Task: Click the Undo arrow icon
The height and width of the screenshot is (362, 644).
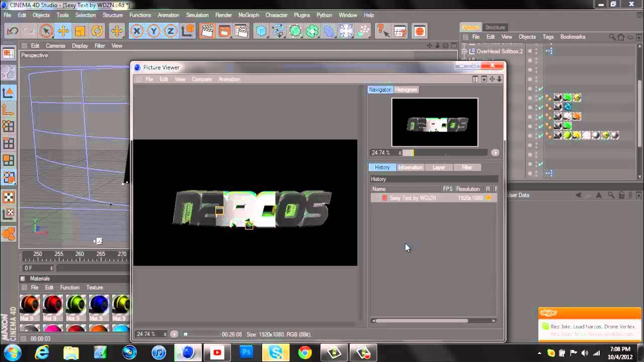Action: (12, 31)
